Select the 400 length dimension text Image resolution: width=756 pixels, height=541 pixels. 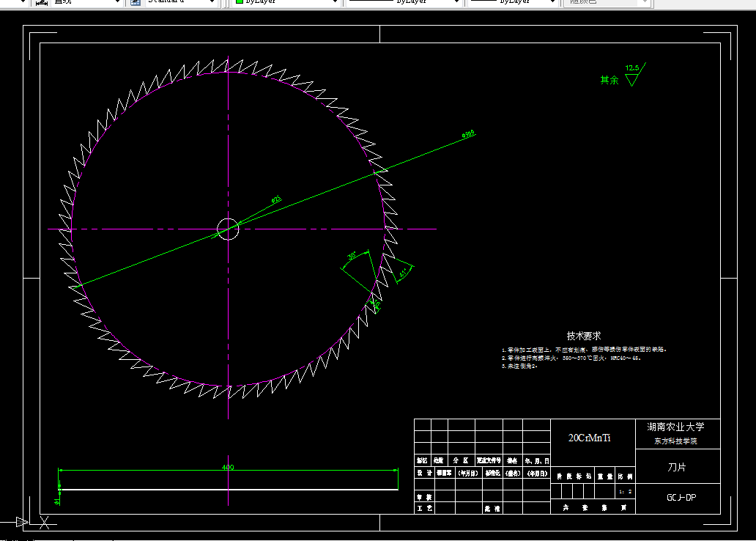pos(228,467)
